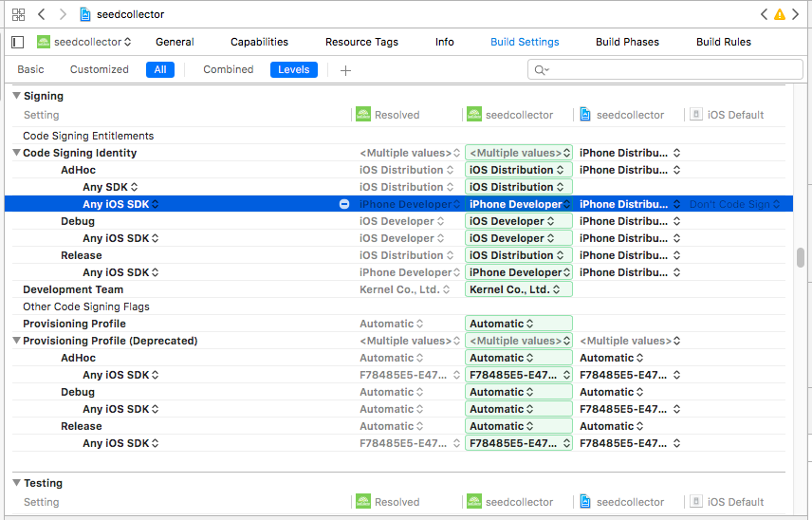Viewport: 812px width, 520px height.
Task: Go back with the left chevron
Action: click(x=42, y=14)
